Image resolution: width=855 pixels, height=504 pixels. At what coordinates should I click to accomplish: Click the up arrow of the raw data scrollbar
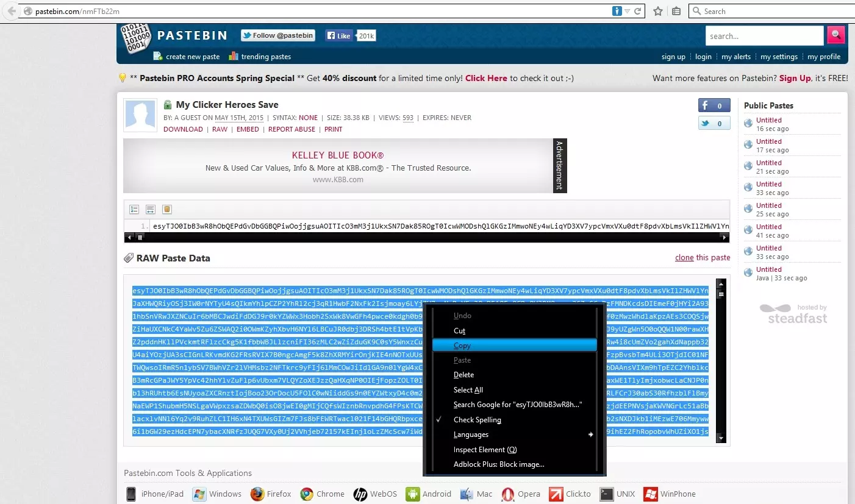click(x=721, y=283)
